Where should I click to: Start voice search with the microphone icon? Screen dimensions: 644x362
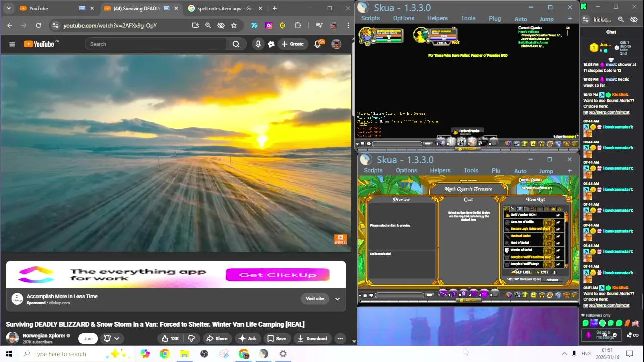click(x=258, y=44)
